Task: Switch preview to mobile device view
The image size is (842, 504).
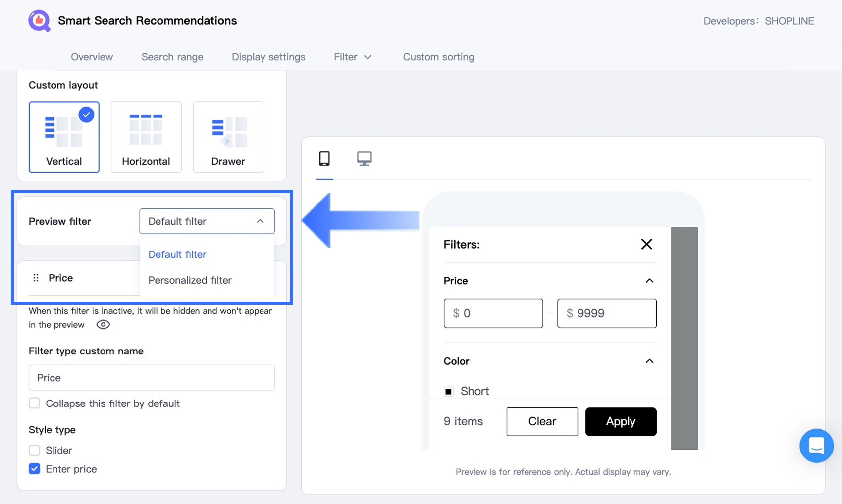Action: click(324, 159)
